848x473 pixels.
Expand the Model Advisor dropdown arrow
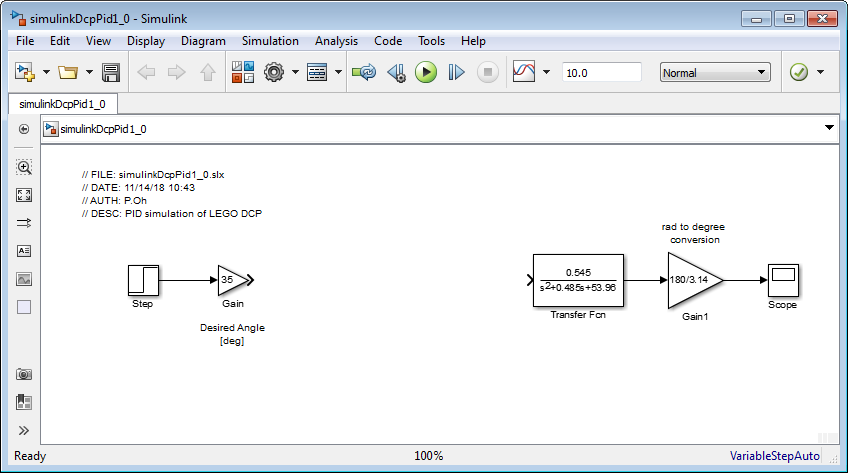(820, 72)
